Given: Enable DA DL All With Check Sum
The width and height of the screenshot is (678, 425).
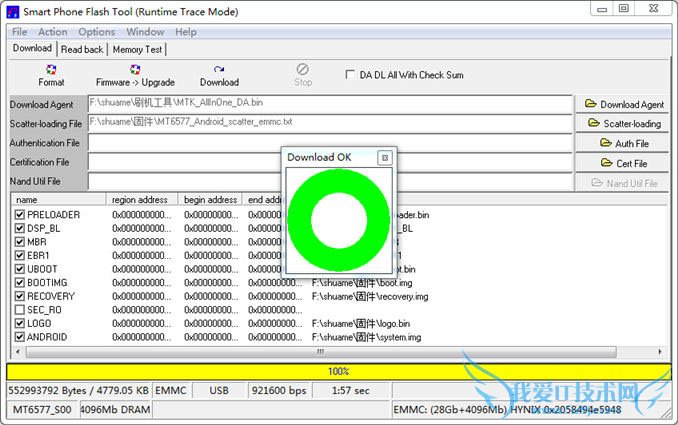Looking at the screenshot, I should 350,75.
